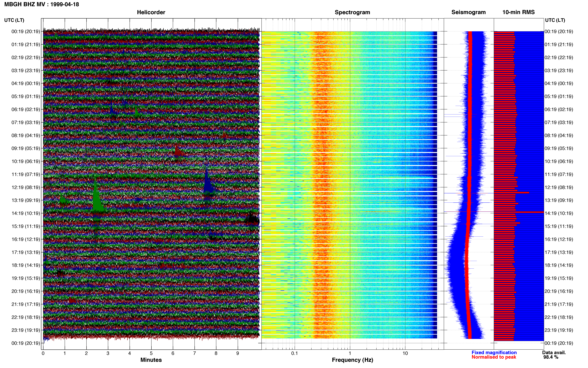Click RMS-side time label 05:19 (01:19)

coord(559,96)
